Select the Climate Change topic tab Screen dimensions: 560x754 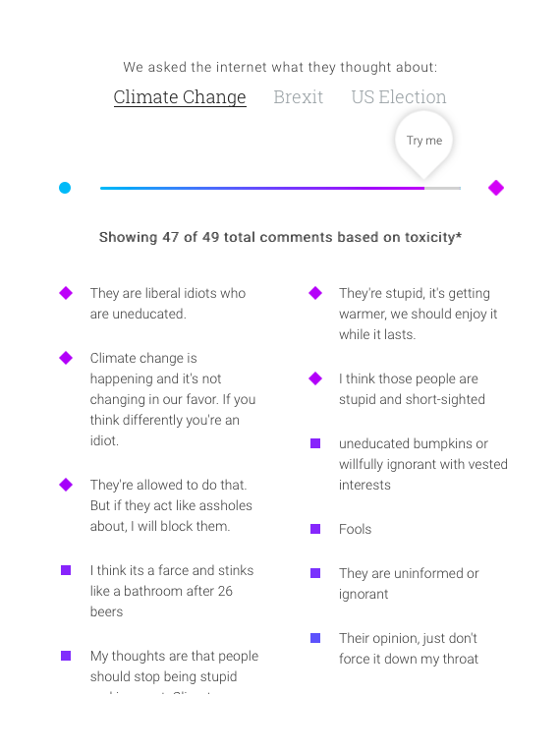(x=180, y=97)
